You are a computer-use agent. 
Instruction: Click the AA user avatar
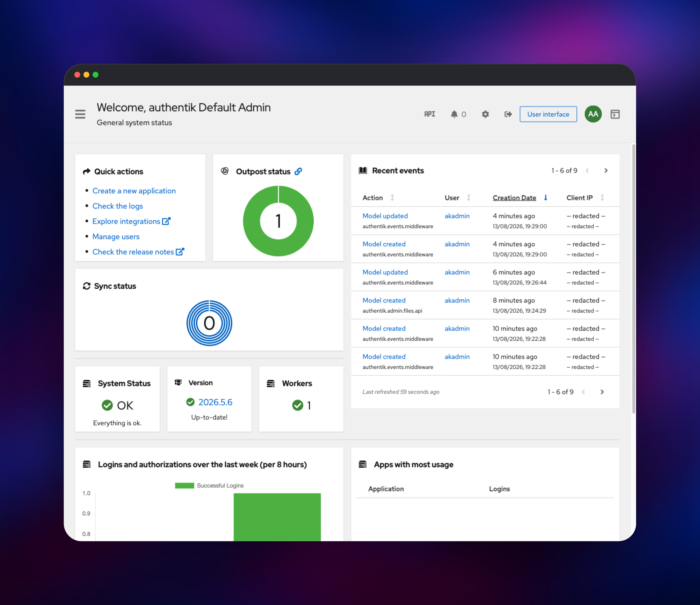coord(593,114)
